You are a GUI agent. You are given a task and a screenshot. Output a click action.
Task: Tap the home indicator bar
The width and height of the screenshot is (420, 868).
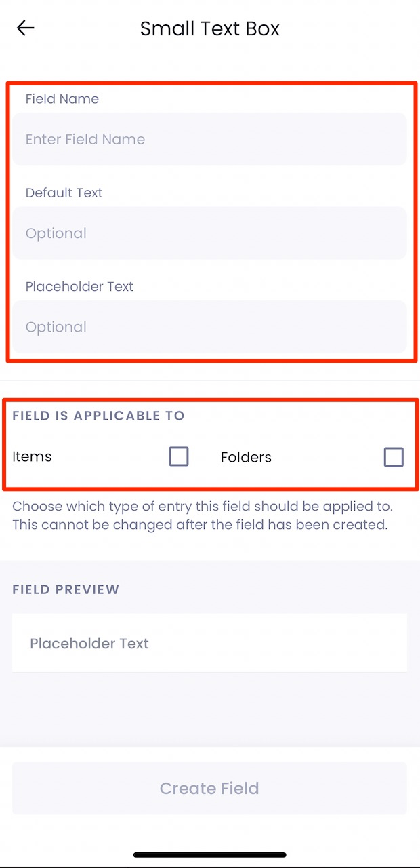[x=209, y=855]
